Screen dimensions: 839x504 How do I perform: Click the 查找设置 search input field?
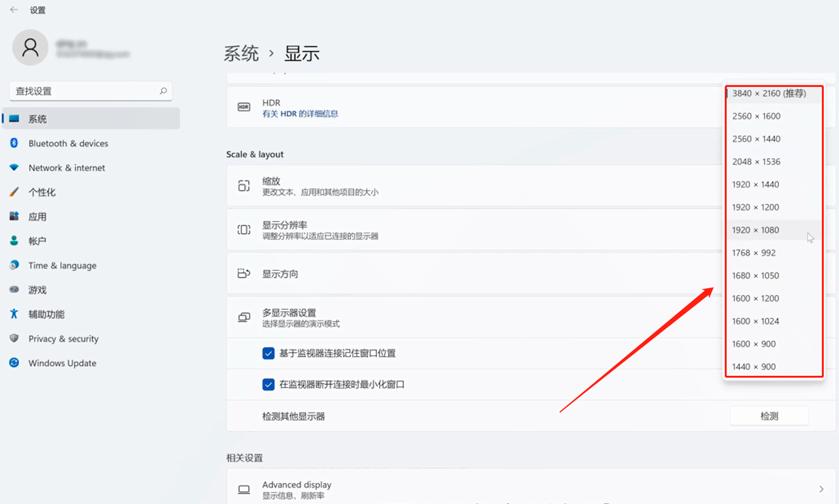(x=83, y=91)
